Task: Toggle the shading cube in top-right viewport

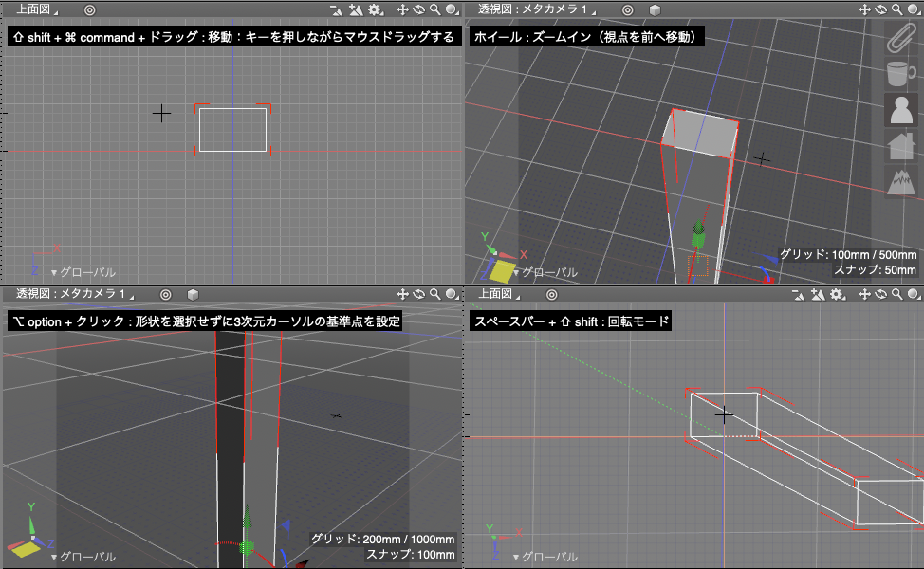Action: [655, 9]
